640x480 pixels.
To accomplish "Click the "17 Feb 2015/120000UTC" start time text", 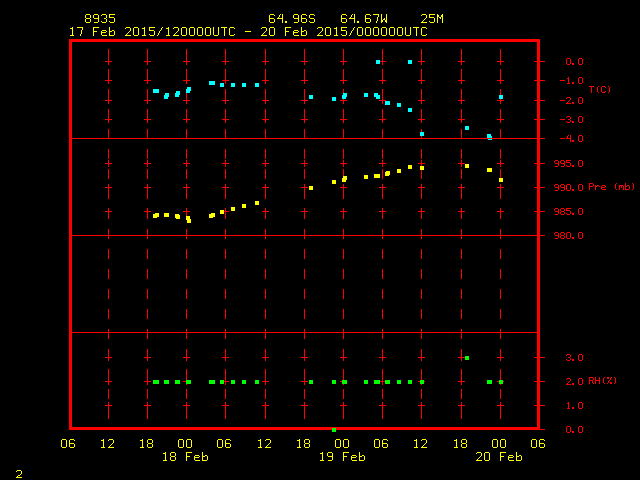I will [152, 32].
